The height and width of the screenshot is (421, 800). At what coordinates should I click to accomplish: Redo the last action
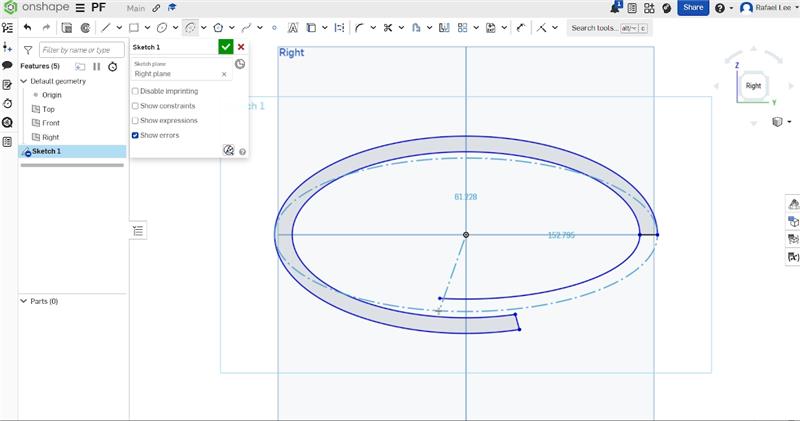(46, 28)
